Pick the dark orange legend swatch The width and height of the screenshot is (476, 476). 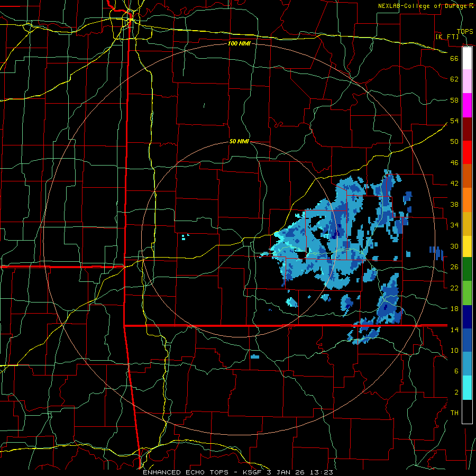(x=467, y=176)
